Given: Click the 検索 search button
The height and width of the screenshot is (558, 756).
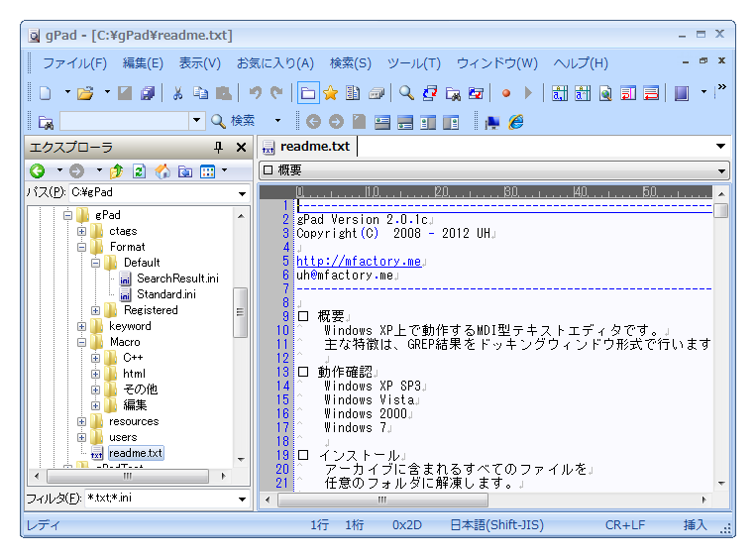Looking at the screenshot, I should coord(233,121).
